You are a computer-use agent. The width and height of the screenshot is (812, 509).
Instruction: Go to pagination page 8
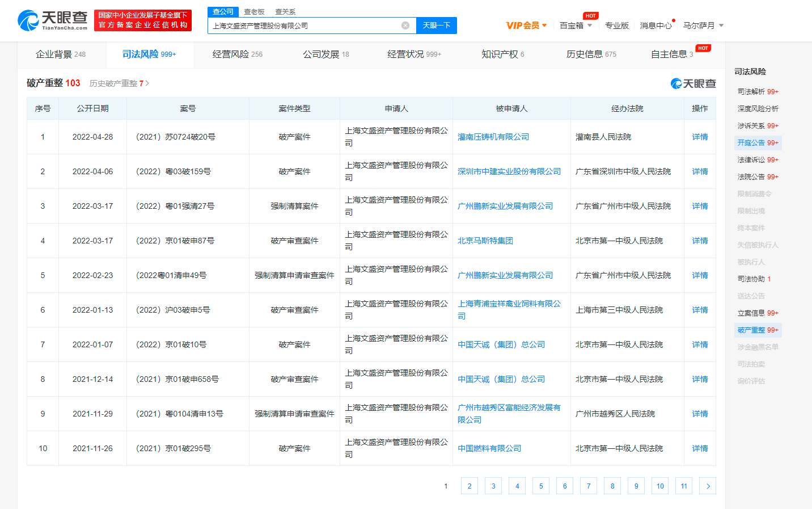tap(612, 486)
